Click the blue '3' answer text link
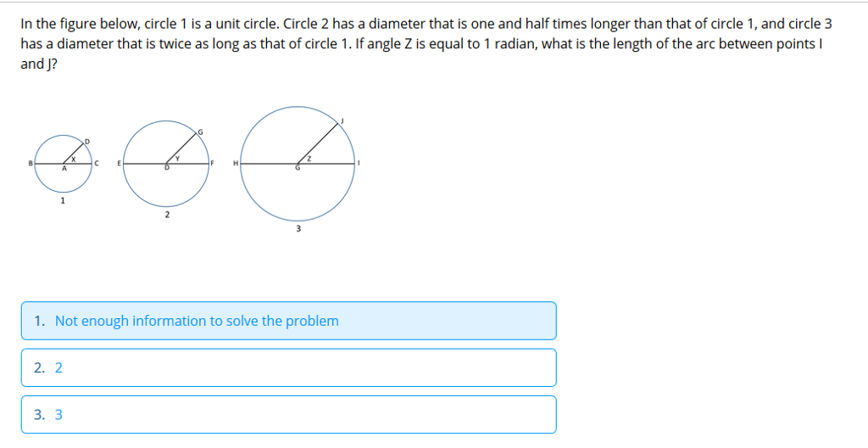Screen dimensions: 868x448 click(x=58, y=415)
